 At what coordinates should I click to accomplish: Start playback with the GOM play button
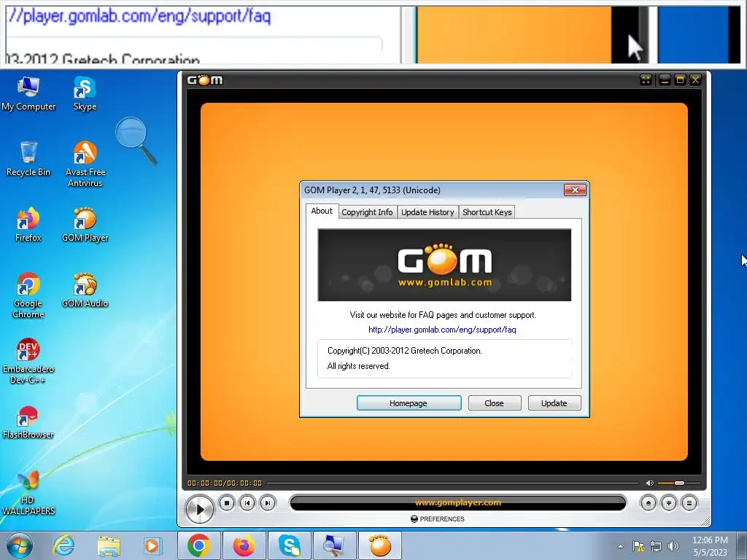[200, 509]
